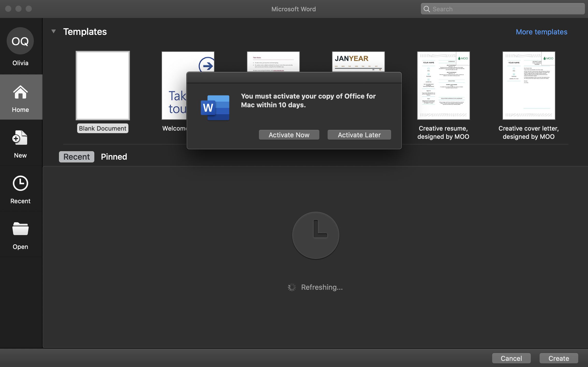Click the Create button

(x=559, y=358)
